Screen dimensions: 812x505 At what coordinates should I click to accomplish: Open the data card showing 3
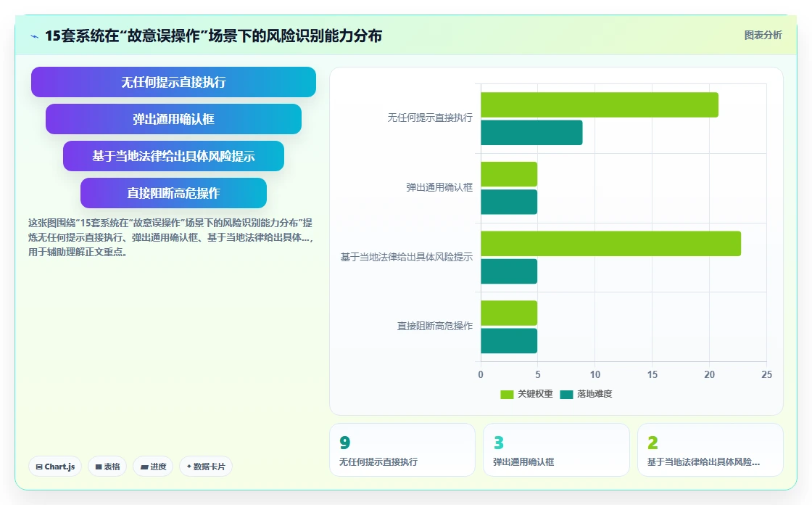click(x=556, y=450)
